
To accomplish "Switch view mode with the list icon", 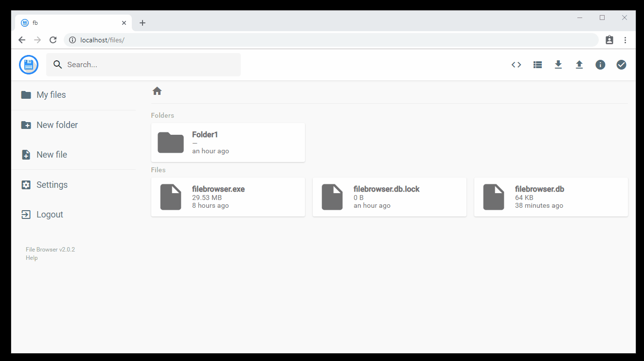I will (x=537, y=65).
